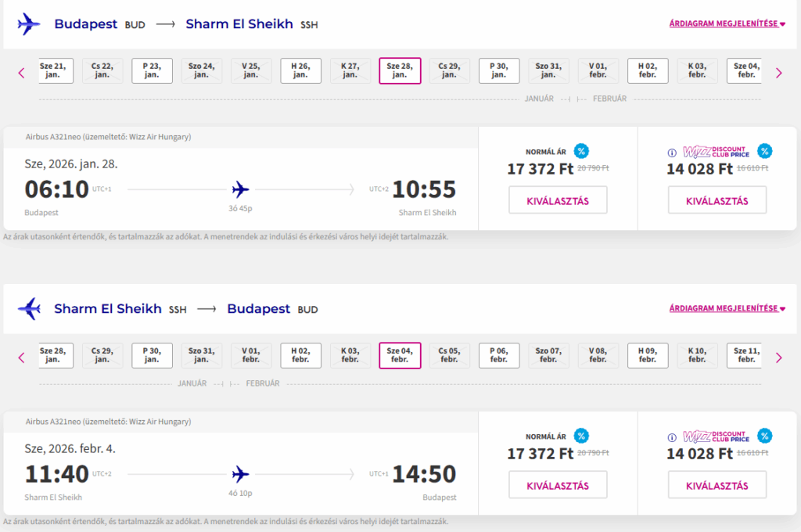The image size is (801, 532).
Task: Click the outbound normal price percent badge
Action: tap(580, 151)
